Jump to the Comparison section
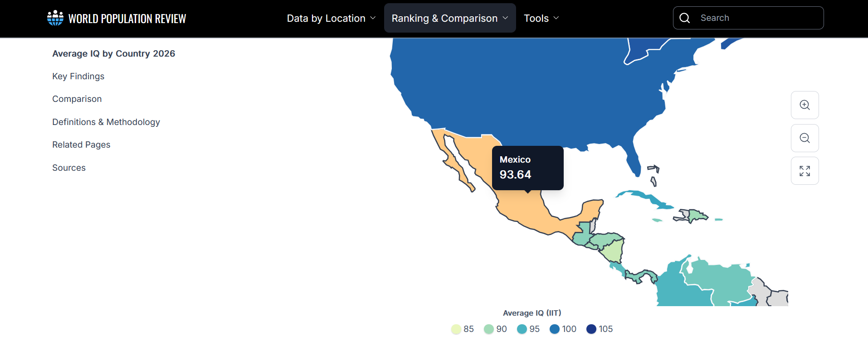The width and height of the screenshot is (868, 346). 77,99
